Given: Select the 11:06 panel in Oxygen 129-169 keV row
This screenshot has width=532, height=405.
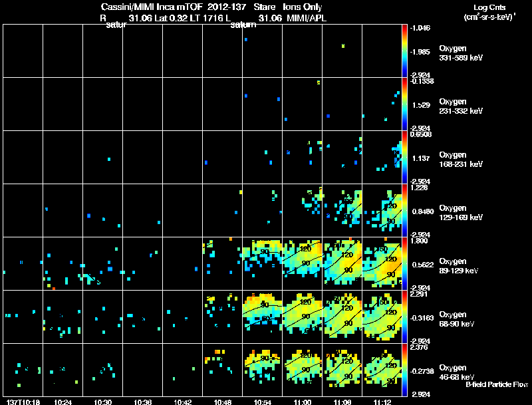Looking at the screenshot, I should 342,210.
